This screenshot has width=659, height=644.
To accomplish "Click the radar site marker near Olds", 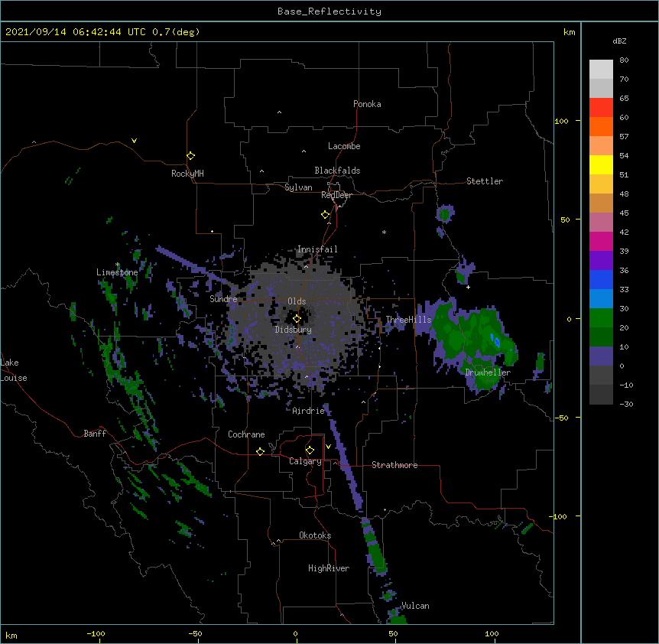I will pyautogui.click(x=297, y=319).
